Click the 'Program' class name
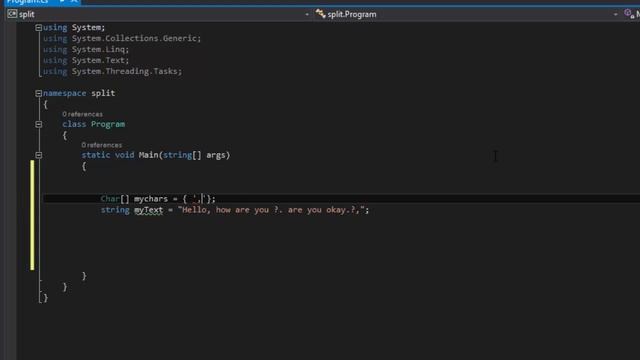 (108, 124)
